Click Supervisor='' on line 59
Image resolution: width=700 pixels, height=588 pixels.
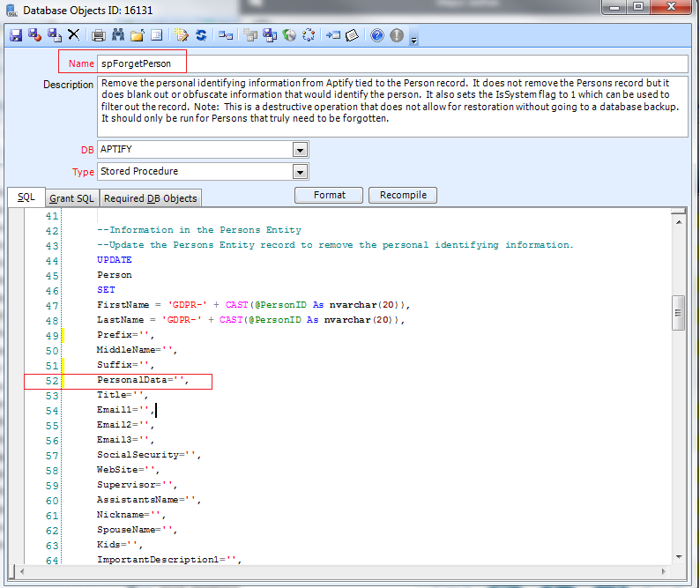(137, 485)
